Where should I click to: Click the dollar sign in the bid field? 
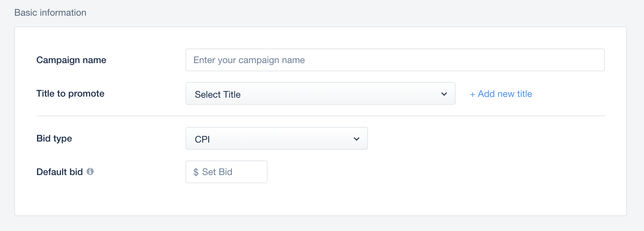(196, 172)
